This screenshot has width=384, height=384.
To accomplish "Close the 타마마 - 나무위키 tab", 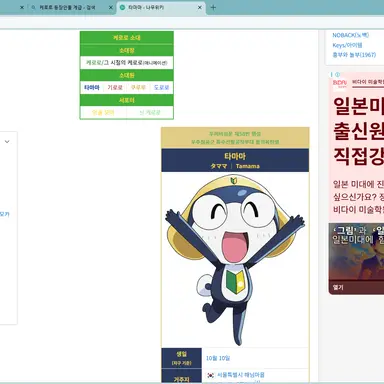I will point(200,7).
